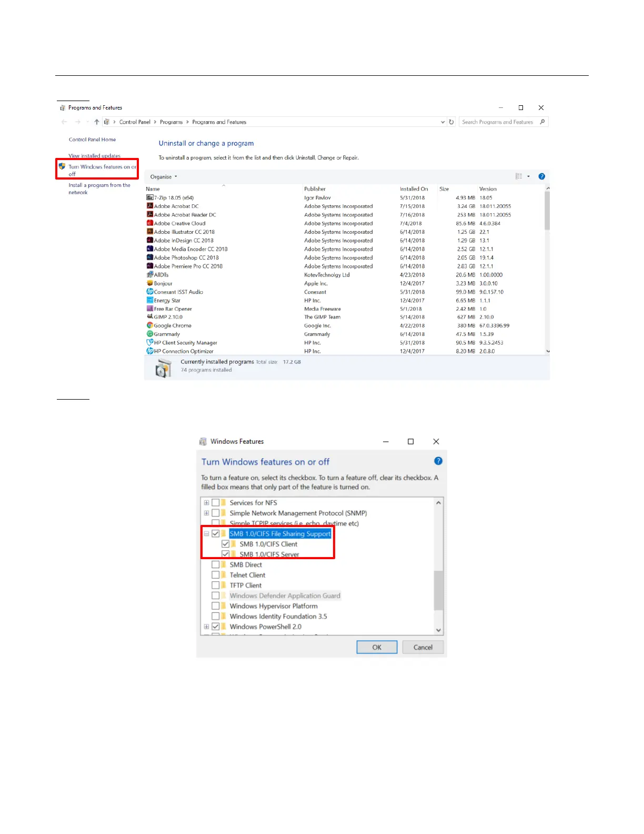Open View installed updates link
644x834 pixels.
click(x=94, y=156)
